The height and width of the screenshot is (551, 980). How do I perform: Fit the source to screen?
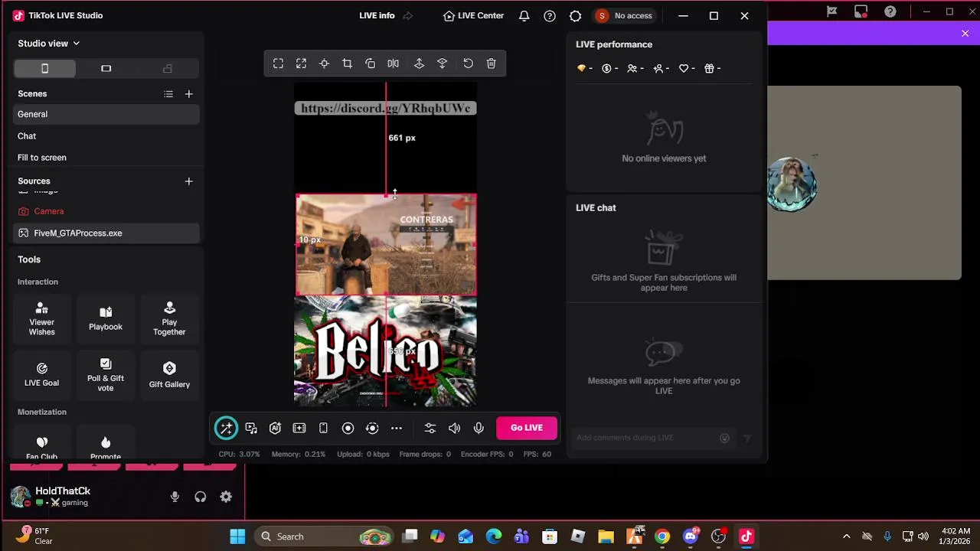[279, 64]
